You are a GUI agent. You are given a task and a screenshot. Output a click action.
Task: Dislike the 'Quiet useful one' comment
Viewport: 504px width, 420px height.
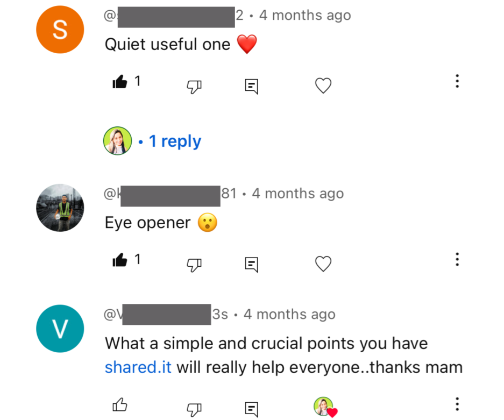tap(194, 86)
